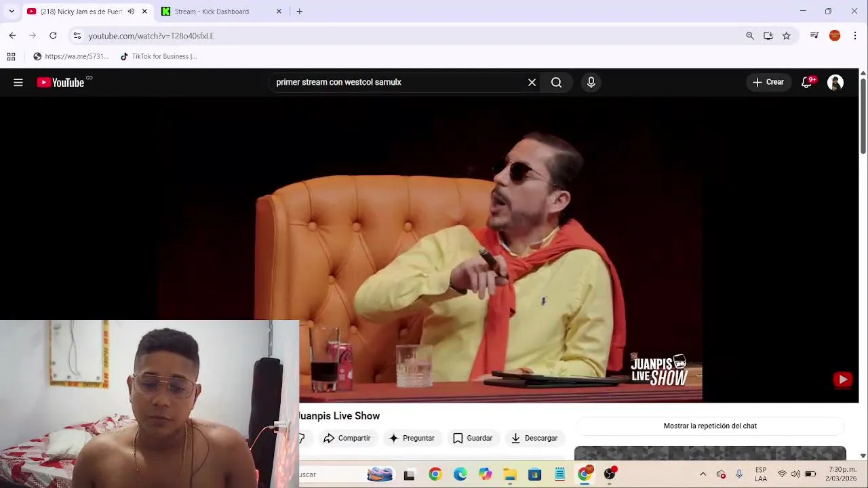
Task: Mute the YouTube tab audio icon
Action: click(131, 12)
